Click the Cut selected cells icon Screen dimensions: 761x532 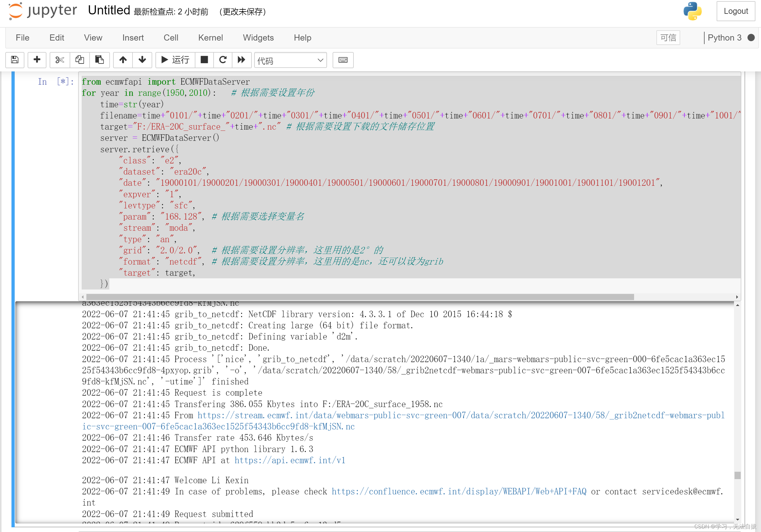pyautogui.click(x=58, y=60)
